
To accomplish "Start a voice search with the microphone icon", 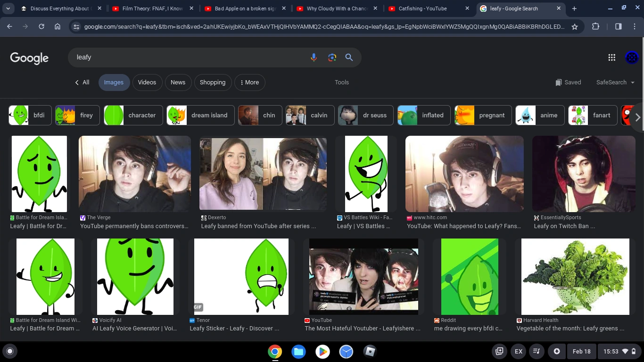I will tap(314, 57).
